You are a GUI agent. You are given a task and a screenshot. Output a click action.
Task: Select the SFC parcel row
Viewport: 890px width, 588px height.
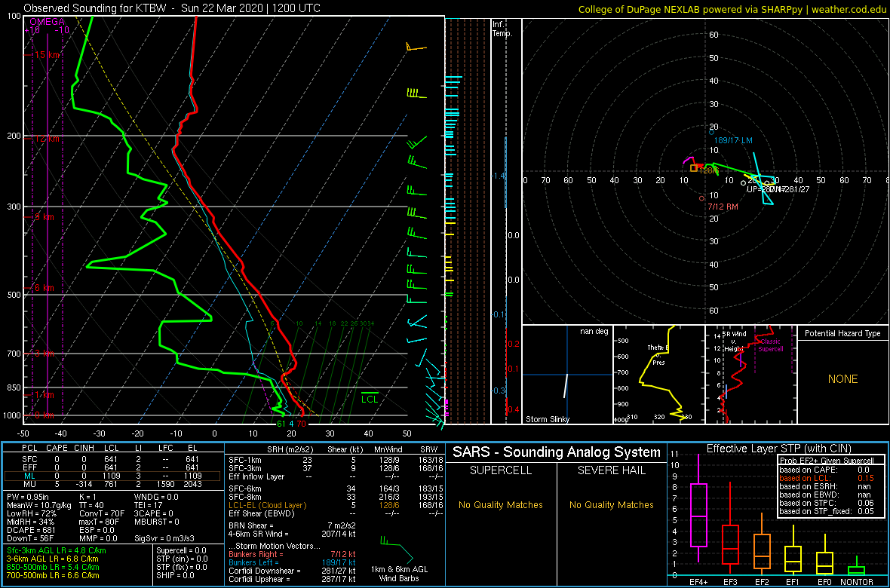[x=112, y=458]
